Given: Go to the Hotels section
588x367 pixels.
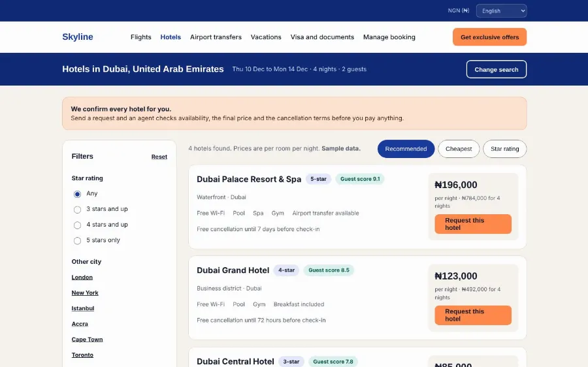Looking at the screenshot, I should 171,37.
